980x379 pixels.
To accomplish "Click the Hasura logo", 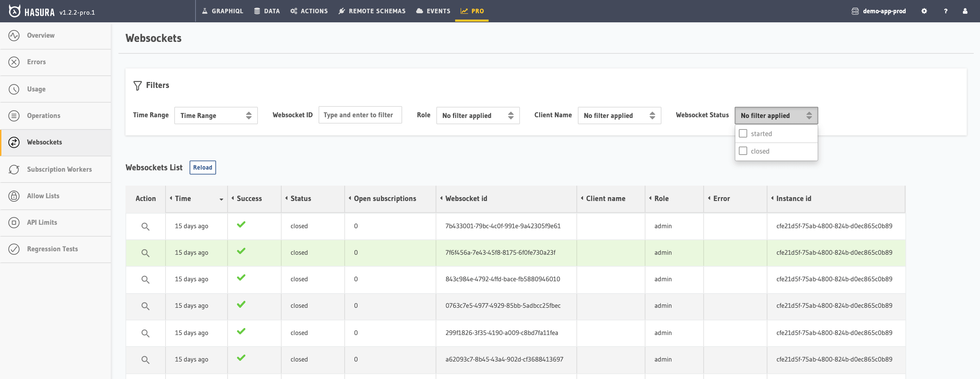I will 14,11.
